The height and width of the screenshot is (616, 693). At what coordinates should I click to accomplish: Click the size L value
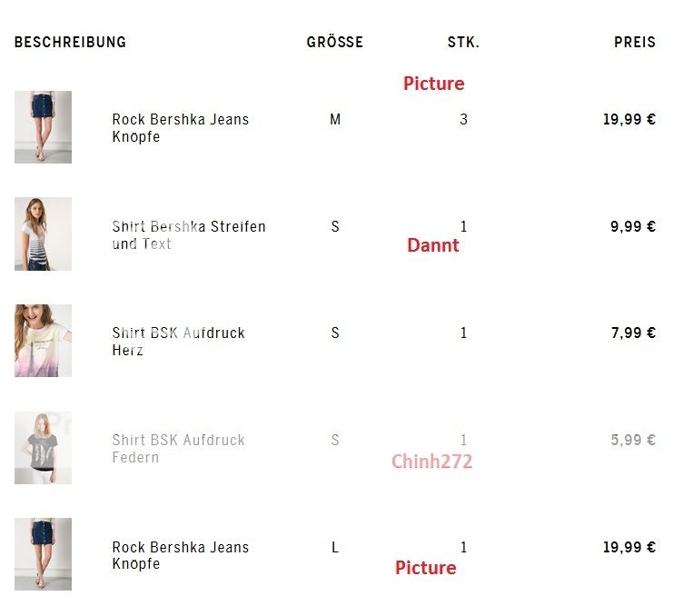pyautogui.click(x=335, y=547)
